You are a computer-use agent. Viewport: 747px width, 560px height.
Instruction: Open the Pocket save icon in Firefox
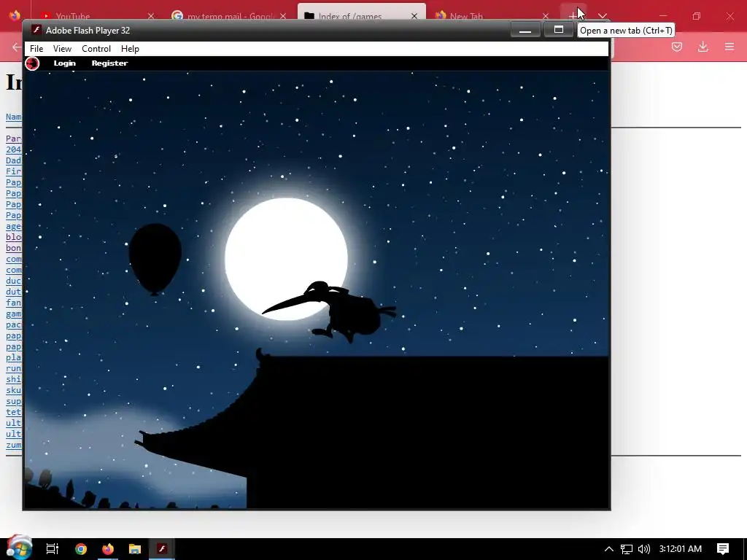click(x=677, y=47)
